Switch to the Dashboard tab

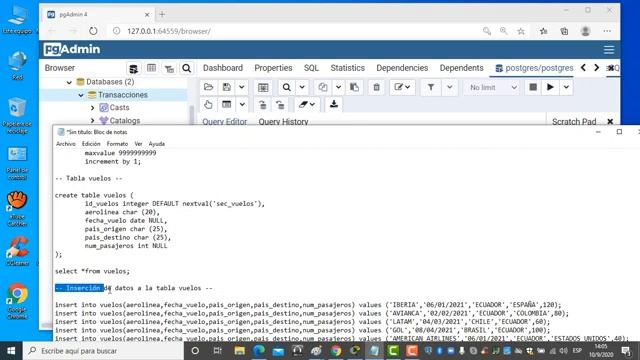(223, 68)
